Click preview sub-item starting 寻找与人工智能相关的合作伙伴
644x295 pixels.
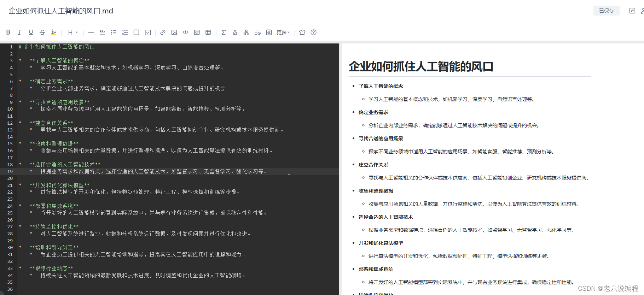(479, 178)
